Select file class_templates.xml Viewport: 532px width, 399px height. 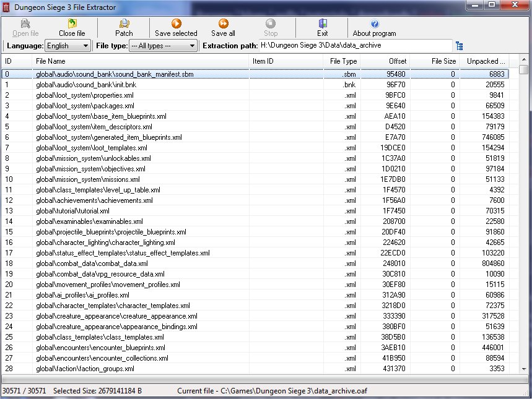pos(255,337)
